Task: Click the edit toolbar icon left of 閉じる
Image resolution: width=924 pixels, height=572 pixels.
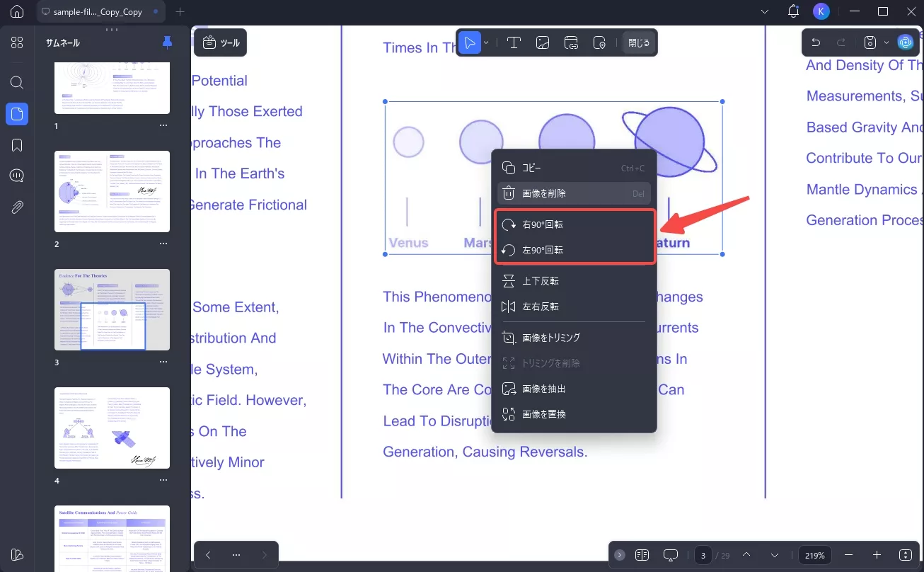Action: tap(600, 42)
